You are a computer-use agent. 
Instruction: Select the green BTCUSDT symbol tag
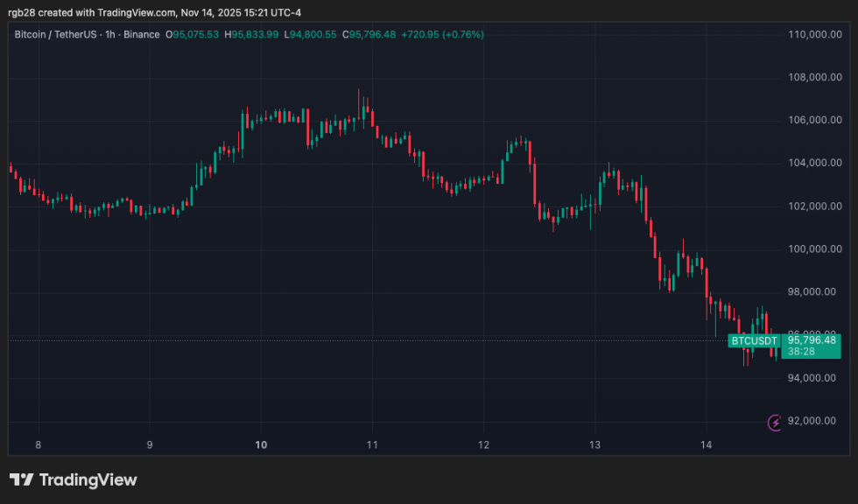pos(754,340)
